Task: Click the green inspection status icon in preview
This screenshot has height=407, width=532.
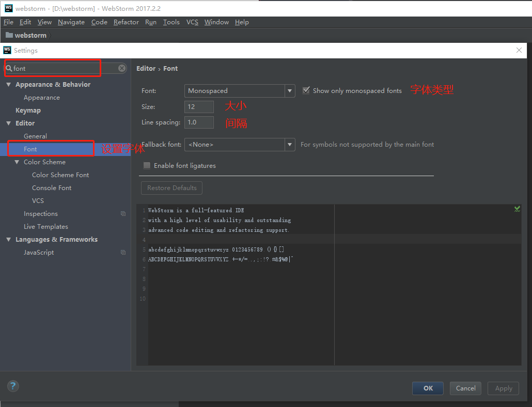Action: tap(517, 209)
